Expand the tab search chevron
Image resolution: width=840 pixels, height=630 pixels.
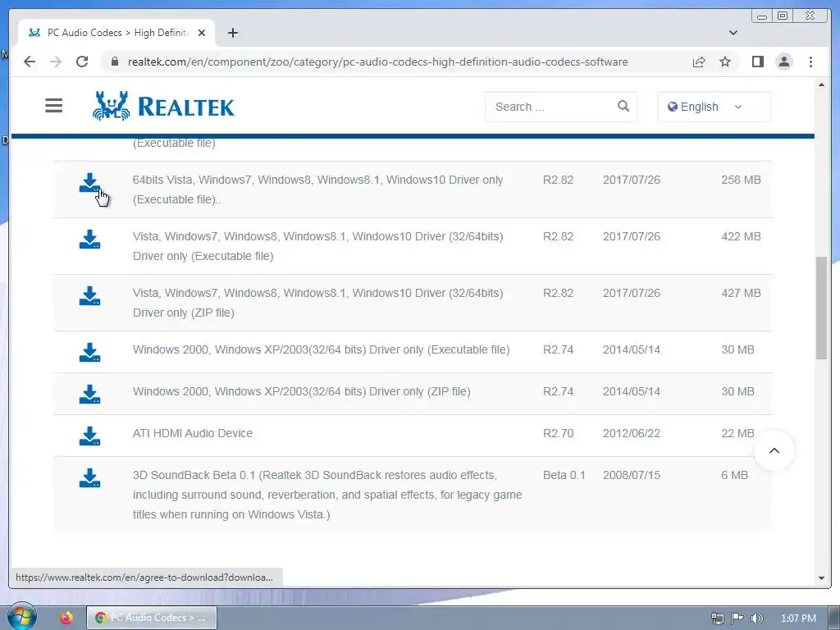coord(733,33)
